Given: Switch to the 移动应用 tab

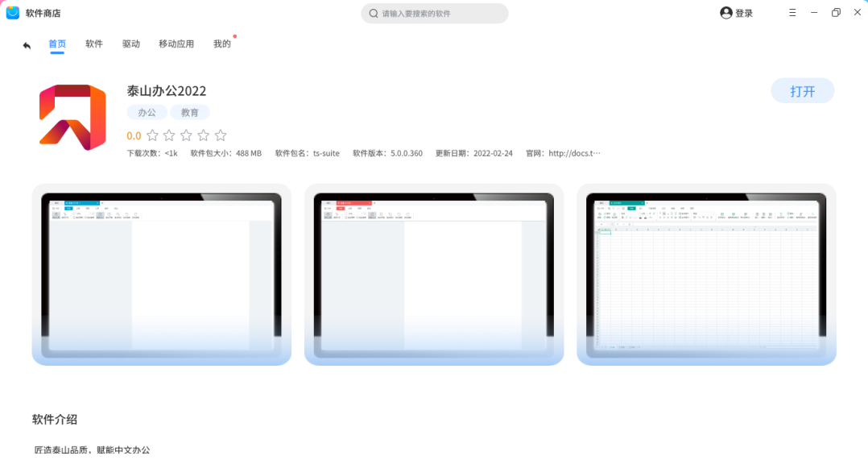Looking at the screenshot, I should click(176, 44).
